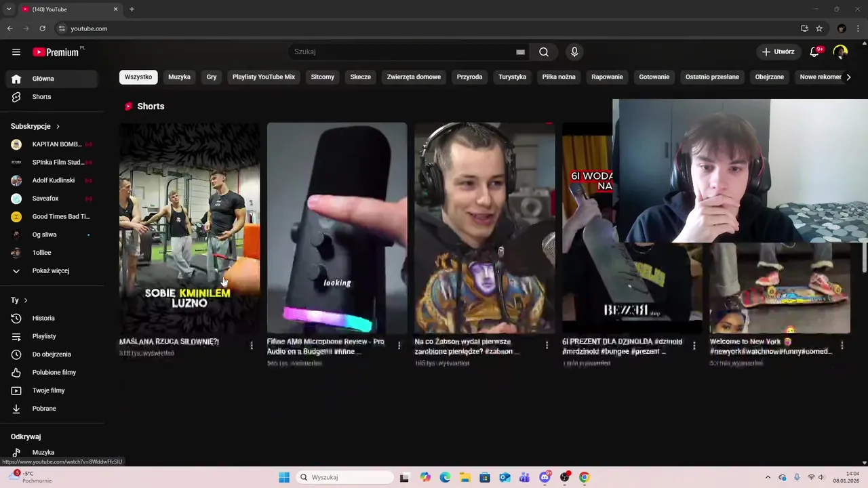Expand the Ty section
This screenshot has height=488, width=868.
[20, 300]
